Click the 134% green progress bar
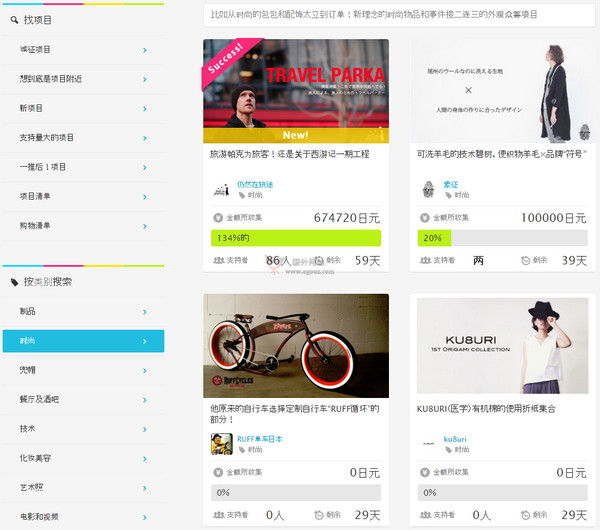600x530 pixels. tap(296, 238)
